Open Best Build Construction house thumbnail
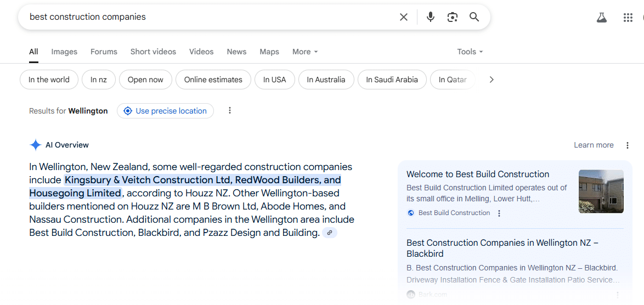 pyautogui.click(x=601, y=191)
